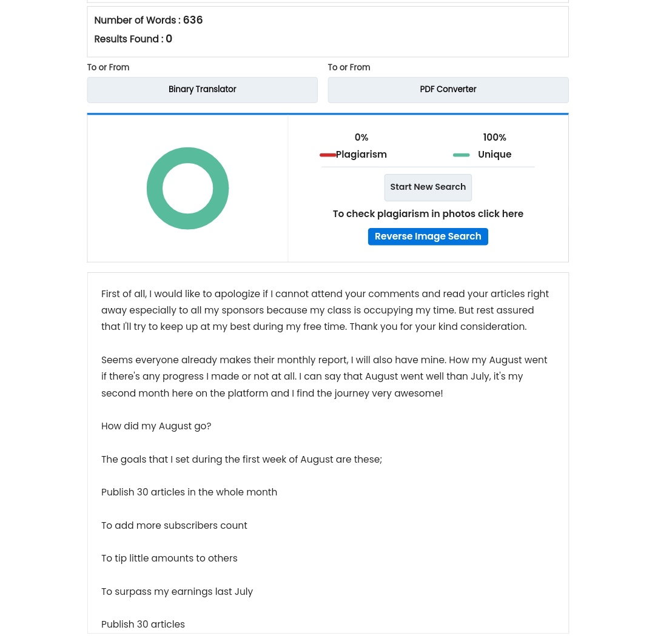
Task: Click 'Publish 30 articles in the whole month'
Action: coord(189,492)
